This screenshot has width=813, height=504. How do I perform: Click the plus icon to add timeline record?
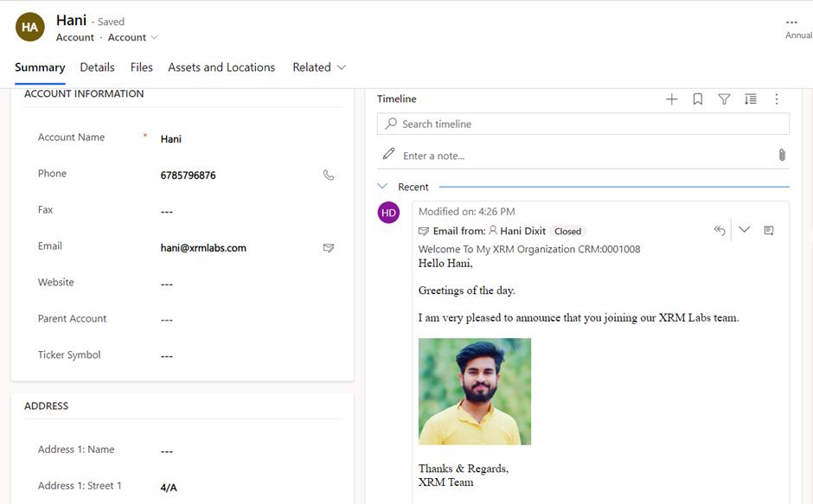pyautogui.click(x=671, y=99)
